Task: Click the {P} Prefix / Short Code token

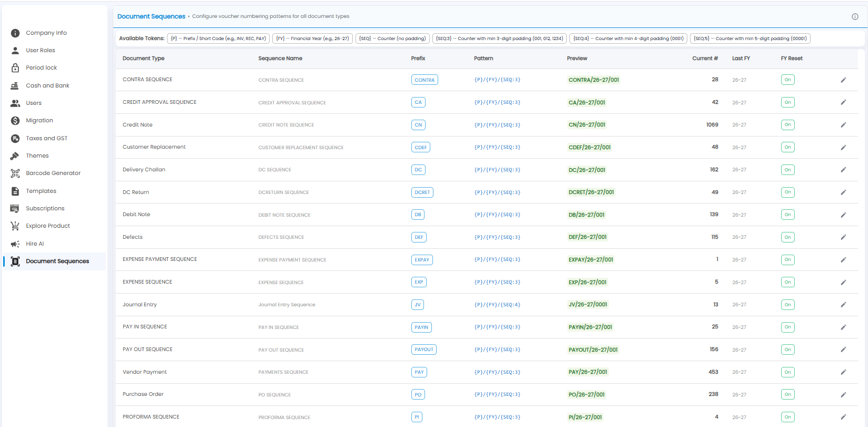Action: point(219,38)
